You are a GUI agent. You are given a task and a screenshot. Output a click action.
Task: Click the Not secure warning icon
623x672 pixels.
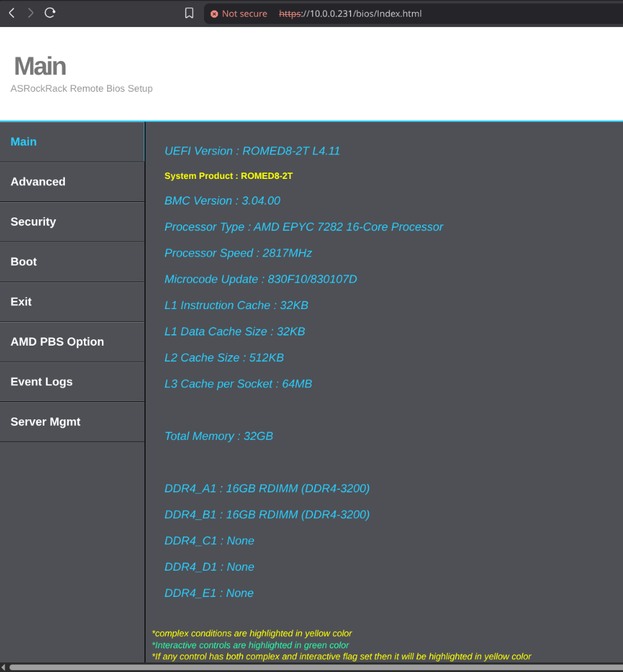point(214,13)
